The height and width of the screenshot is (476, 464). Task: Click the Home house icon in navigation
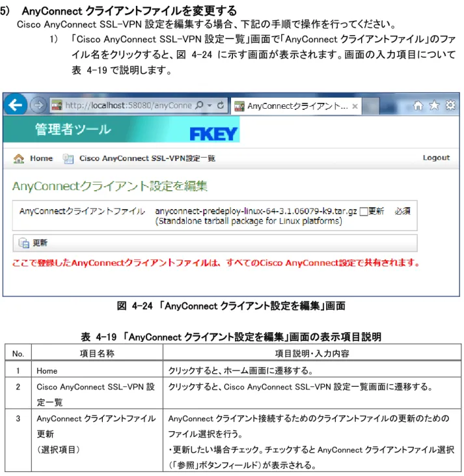(x=19, y=158)
